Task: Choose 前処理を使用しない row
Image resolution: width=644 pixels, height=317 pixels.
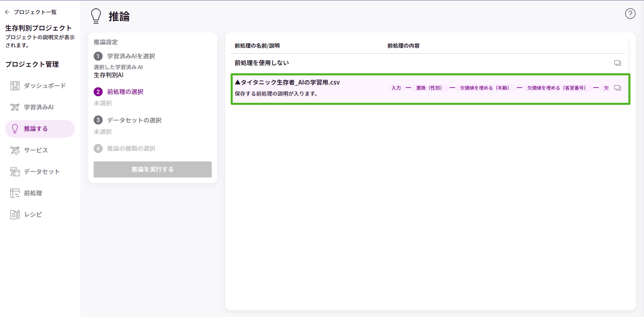Action: coord(428,63)
